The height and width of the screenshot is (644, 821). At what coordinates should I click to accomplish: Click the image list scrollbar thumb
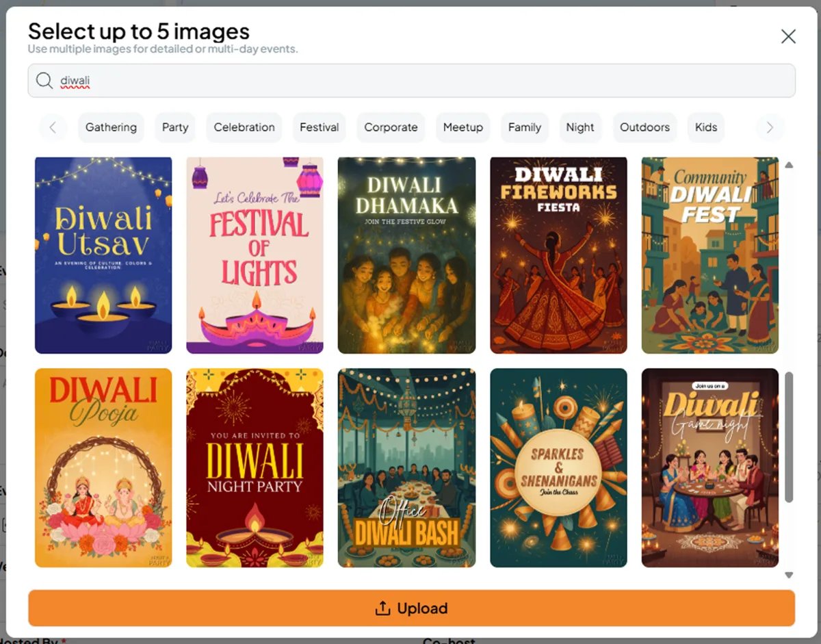[x=789, y=437]
